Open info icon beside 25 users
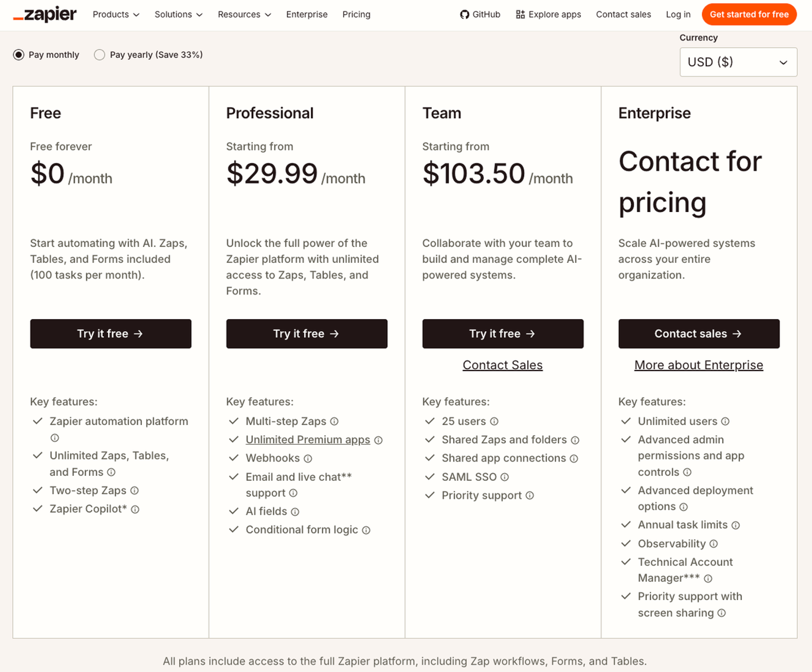Screen dimensions: 812x672 pyautogui.click(x=494, y=421)
